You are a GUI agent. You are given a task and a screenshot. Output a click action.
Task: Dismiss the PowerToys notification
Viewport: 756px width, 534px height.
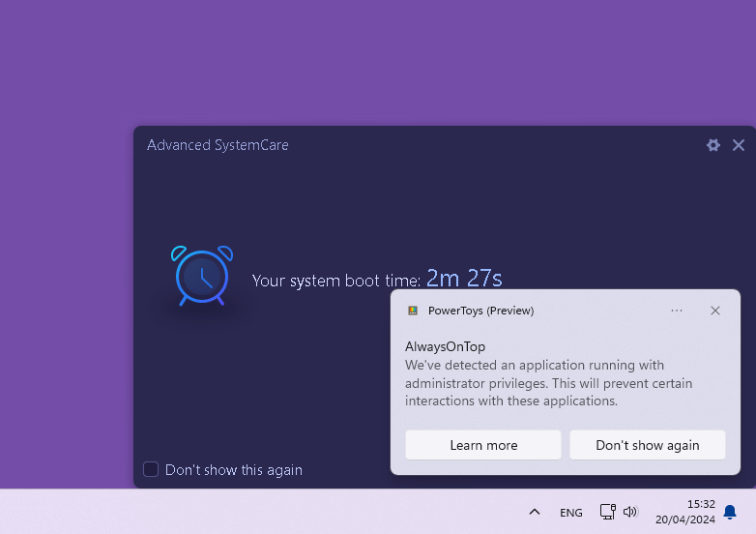pos(715,311)
